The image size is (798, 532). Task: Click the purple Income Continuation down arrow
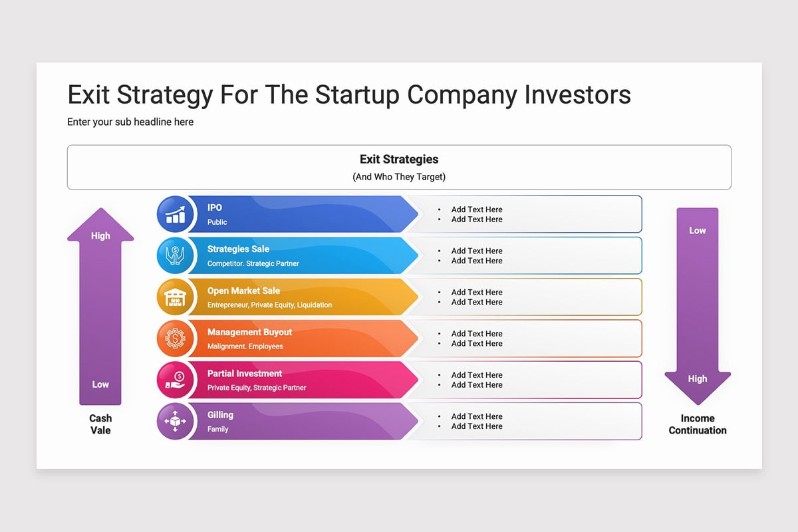coord(698,307)
